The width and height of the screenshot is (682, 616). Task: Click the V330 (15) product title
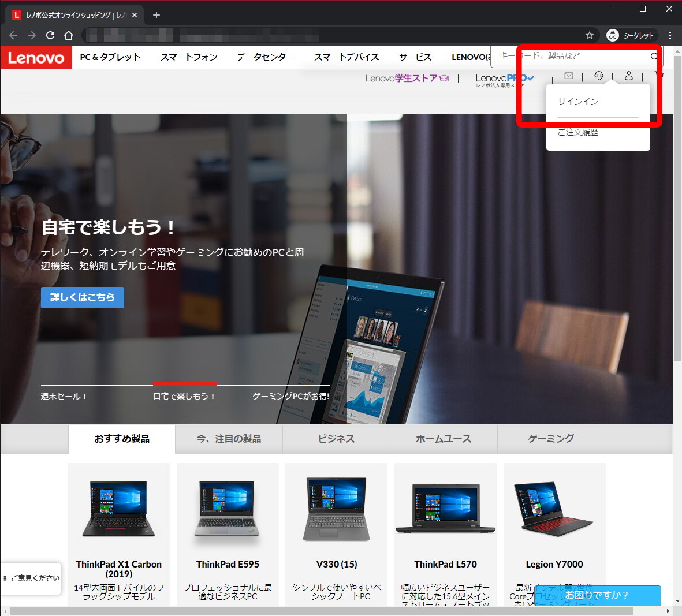(337, 564)
